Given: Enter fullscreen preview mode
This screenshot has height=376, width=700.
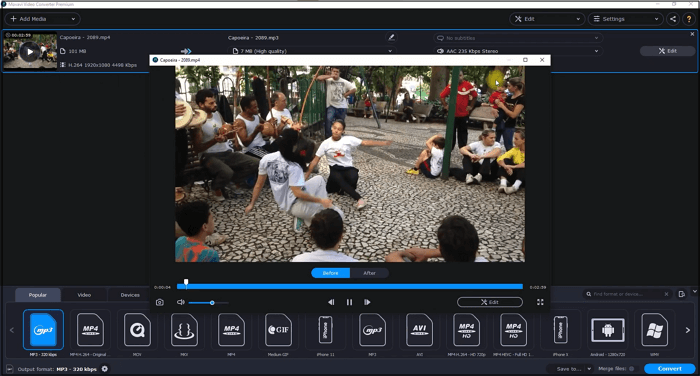Looking at the screenshot, I should [540, 302].
